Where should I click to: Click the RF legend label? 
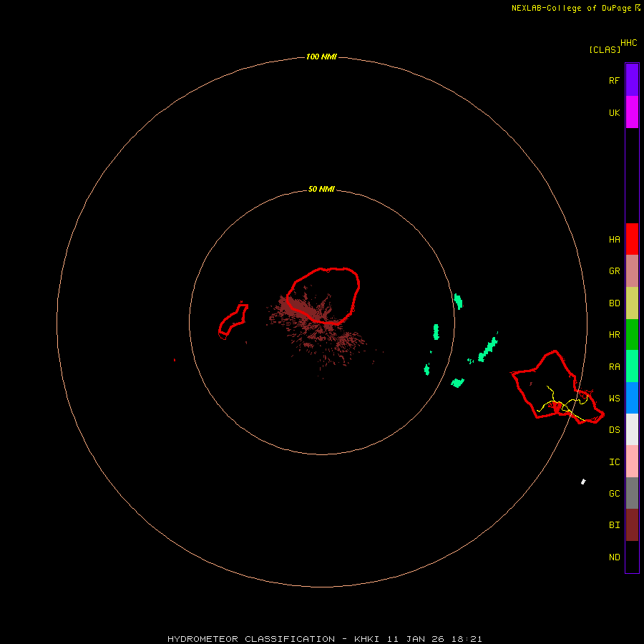point(614,80)
